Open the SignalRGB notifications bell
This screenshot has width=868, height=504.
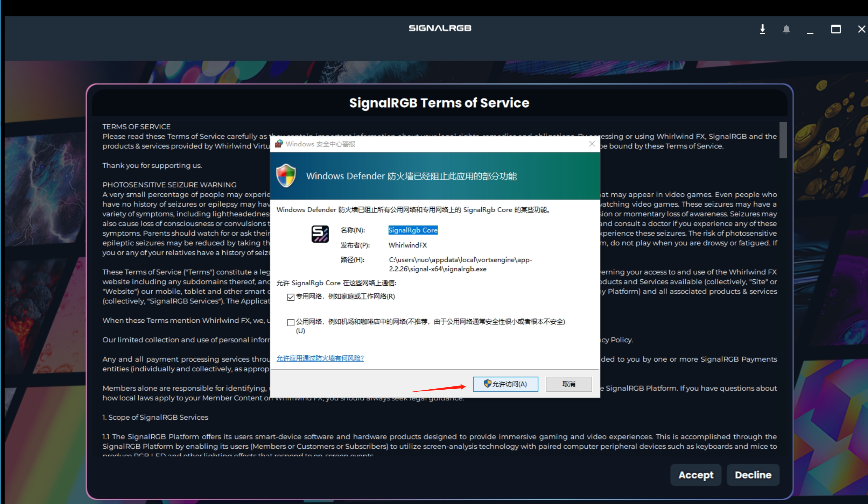click(786, 29)
